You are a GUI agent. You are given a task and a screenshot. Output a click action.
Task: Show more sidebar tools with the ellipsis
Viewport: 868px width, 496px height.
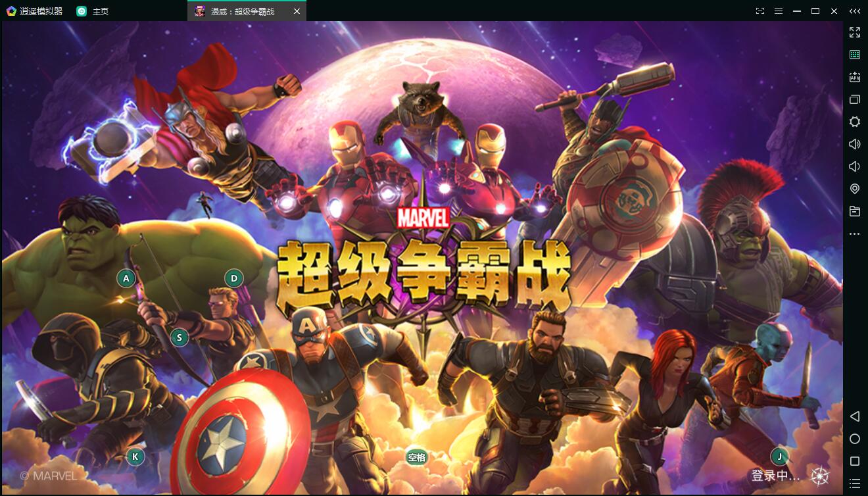[x=855, y=234]
